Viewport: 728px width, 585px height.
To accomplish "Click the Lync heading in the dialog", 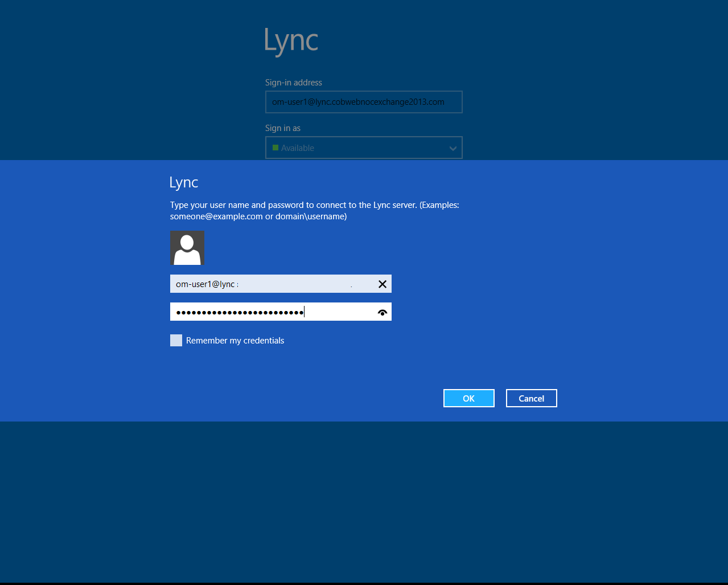I will 184,182.
